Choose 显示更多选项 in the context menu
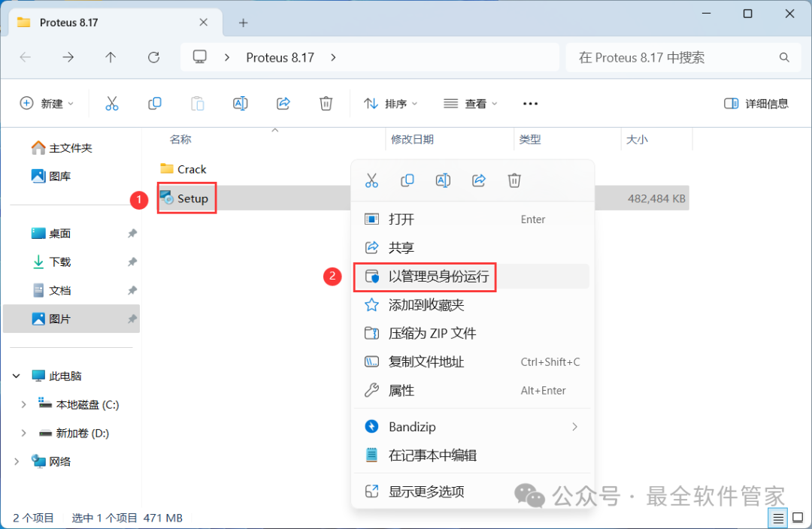The width and height of the screenshot is (812, 529). [x=426, y=491]
